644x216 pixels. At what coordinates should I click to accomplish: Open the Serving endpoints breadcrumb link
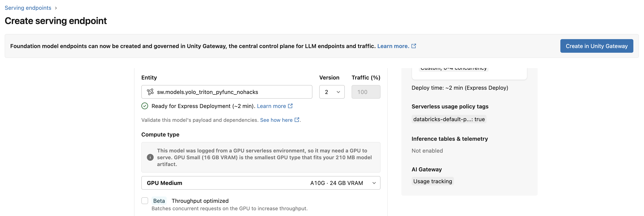pyautogui.click(x=28, y=8)
